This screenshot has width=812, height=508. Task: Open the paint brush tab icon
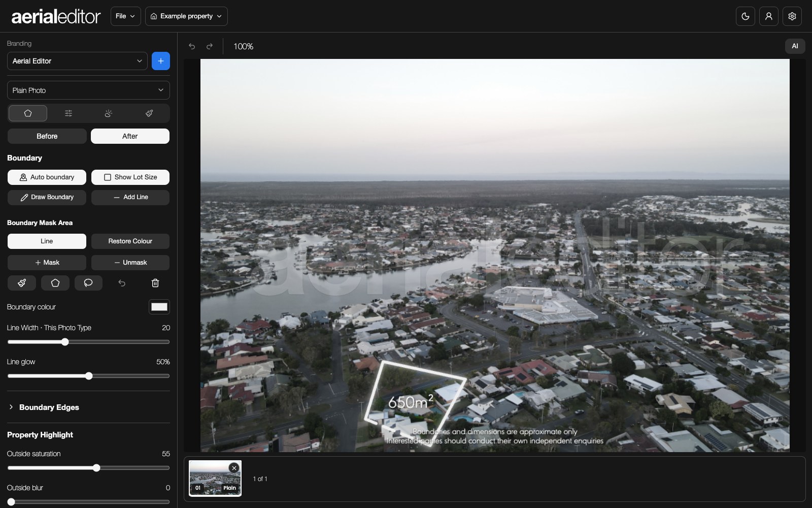149,113
